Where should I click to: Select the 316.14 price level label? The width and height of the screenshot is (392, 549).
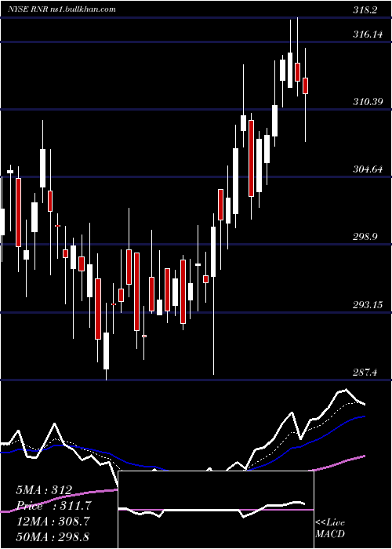click(368, 35)
